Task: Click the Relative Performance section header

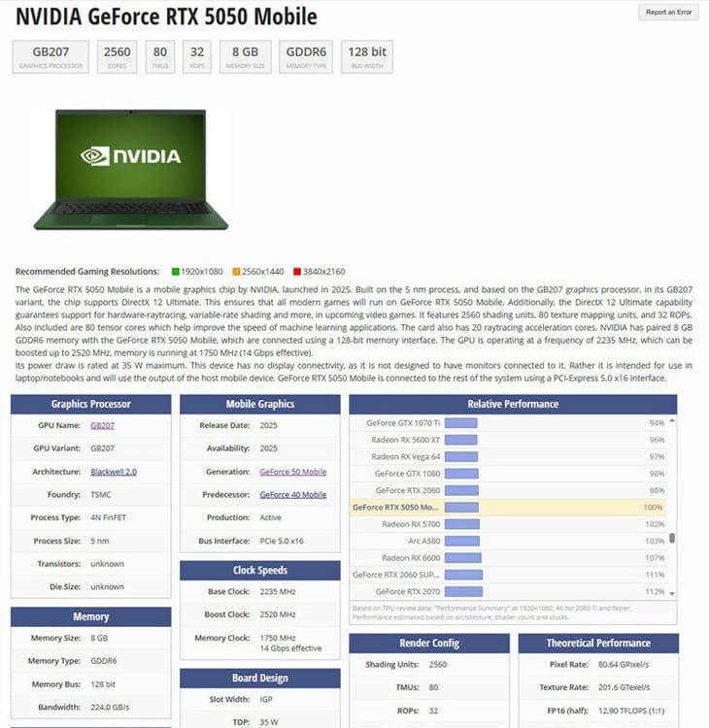Action: tap(513, 404)
